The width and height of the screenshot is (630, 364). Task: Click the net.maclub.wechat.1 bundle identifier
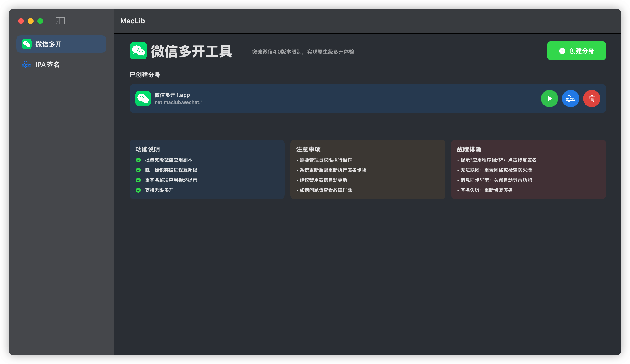click(179, 102)
